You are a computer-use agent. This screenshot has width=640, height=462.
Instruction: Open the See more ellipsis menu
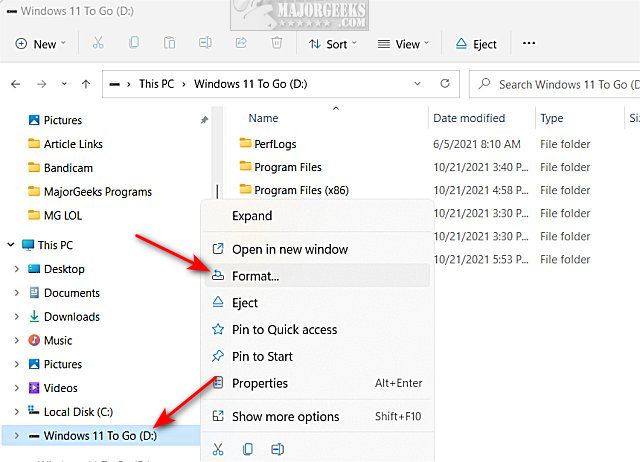529,43
